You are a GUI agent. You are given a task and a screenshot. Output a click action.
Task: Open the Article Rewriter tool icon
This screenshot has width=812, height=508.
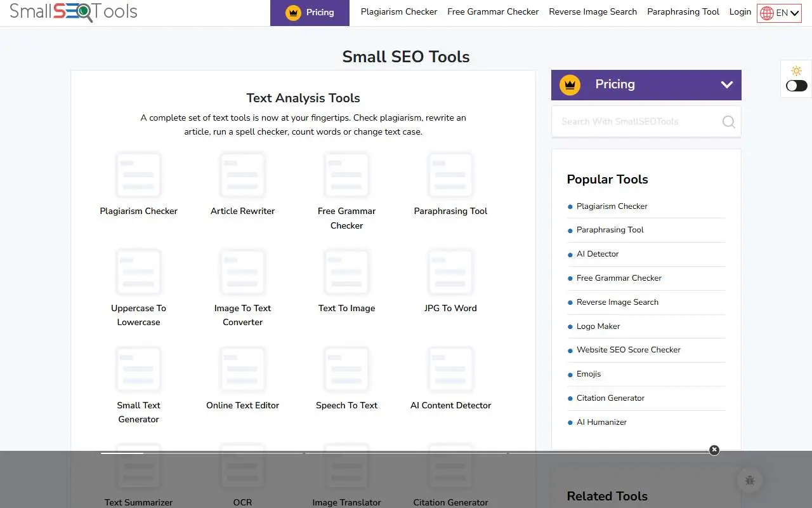pyautogui.click(x=242, y=175)
